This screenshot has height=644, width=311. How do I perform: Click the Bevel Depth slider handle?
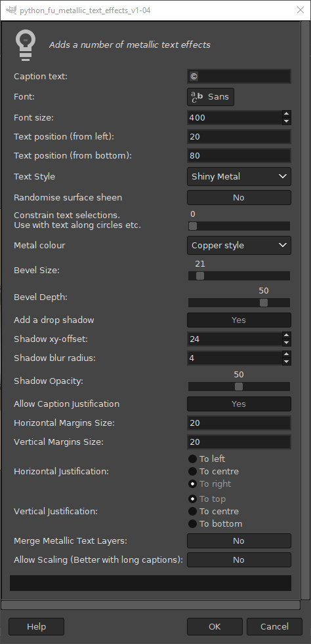264,303
